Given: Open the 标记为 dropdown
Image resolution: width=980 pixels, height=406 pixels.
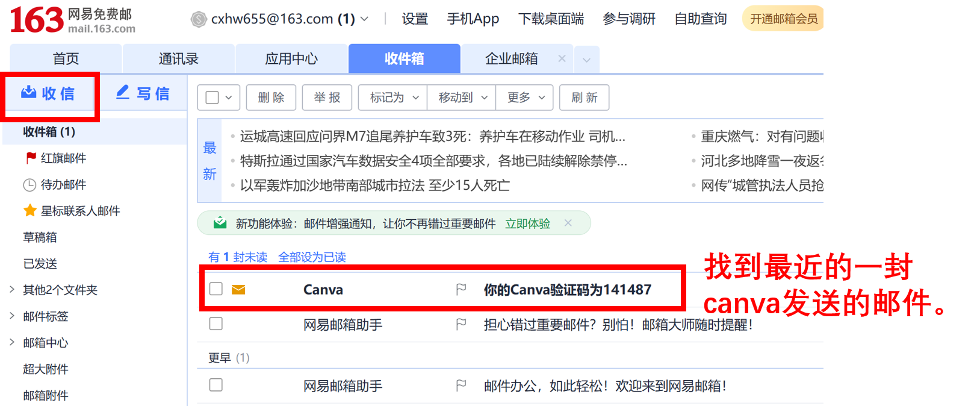Looking at the screenshot, I should 392,98.
